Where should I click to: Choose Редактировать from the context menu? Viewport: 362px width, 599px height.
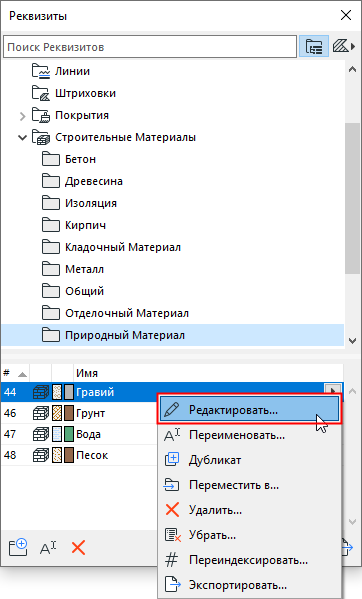pos(249,410)
